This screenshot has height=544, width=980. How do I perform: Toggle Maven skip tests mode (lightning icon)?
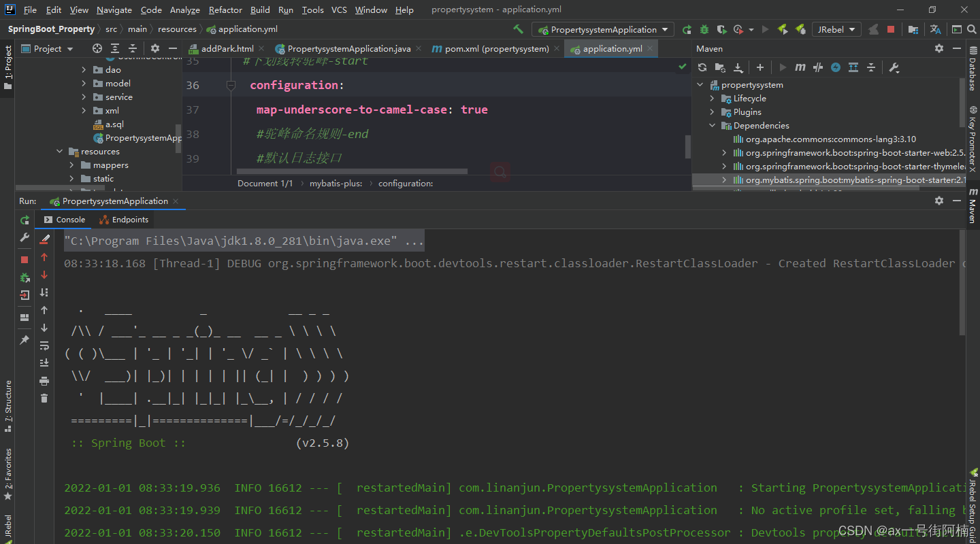[x=836, y=67]
